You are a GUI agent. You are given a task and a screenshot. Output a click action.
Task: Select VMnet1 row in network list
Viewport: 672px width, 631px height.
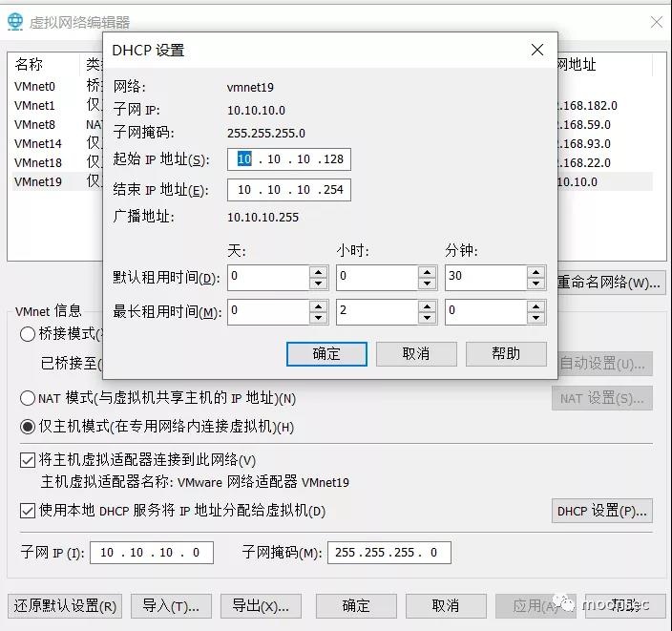[57, 105]
